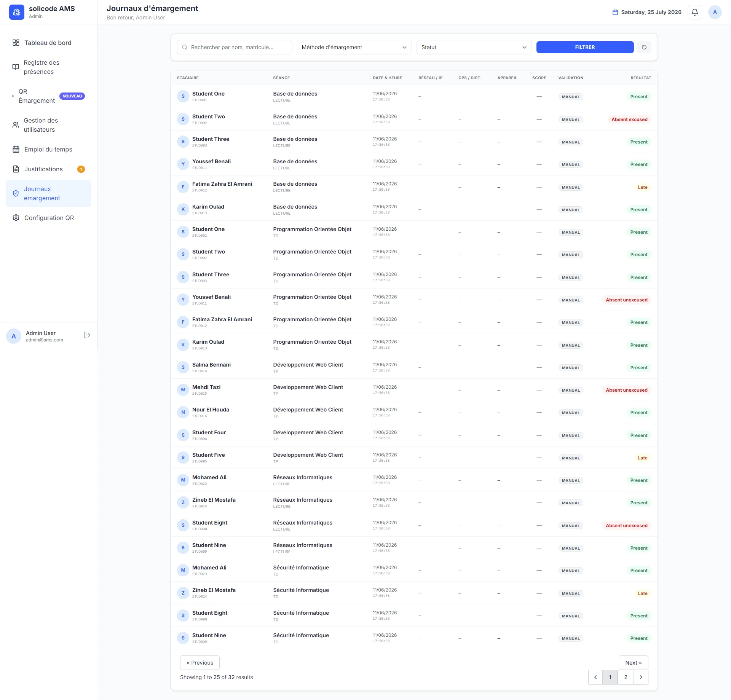Log out using the sign-out icon
The height and width of the screenshot is (700, 731).
point(87,335)
